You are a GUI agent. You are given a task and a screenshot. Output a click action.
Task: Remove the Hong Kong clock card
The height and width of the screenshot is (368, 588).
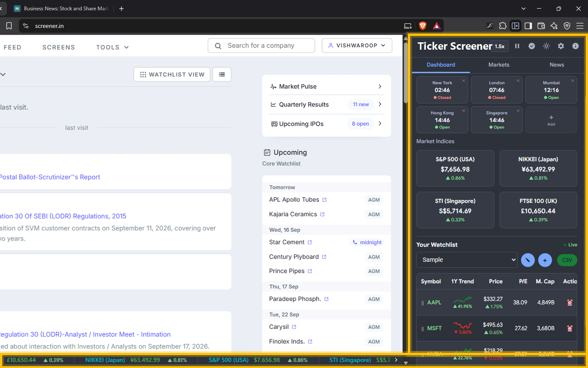click(464, 111)
